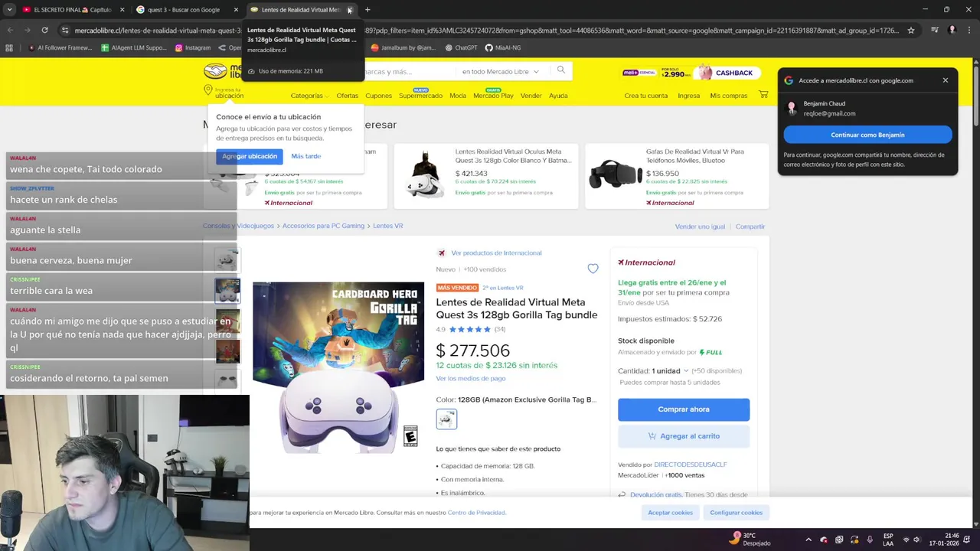Show hidden system tray icons
The image size is (980, 551).
click(x=808, y=540)
